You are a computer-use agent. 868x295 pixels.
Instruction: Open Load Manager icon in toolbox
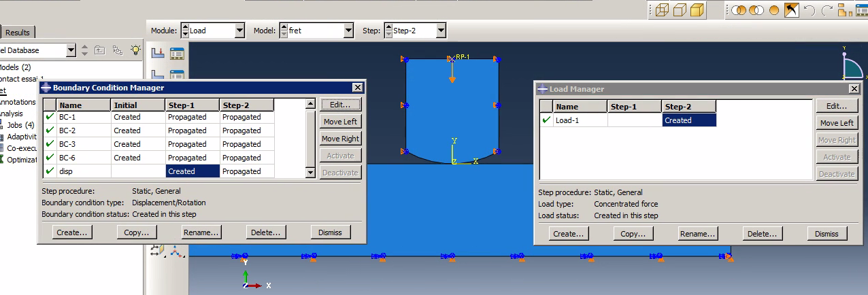177,53
